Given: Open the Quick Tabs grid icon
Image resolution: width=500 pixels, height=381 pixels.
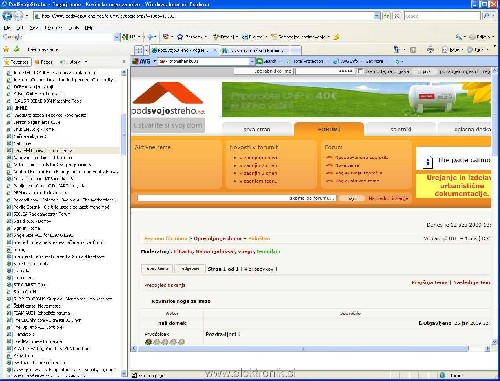Looking at the screenshot, I should [139, 50].
